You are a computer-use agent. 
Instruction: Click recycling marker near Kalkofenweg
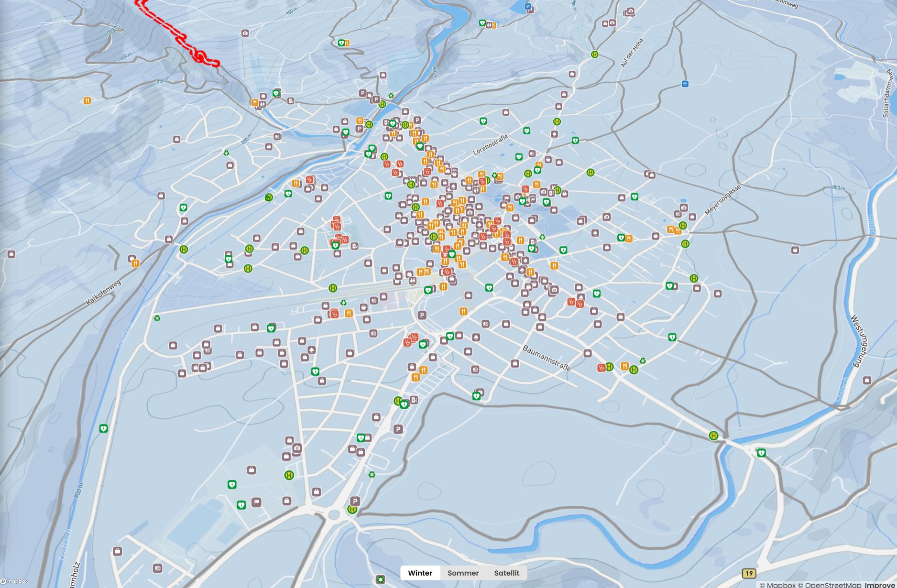click(157, 318)
